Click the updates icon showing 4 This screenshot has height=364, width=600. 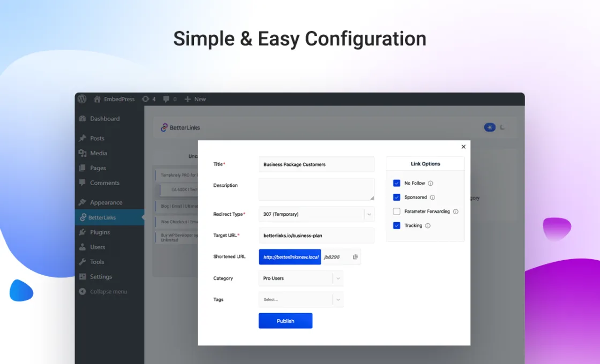(145, 99)
